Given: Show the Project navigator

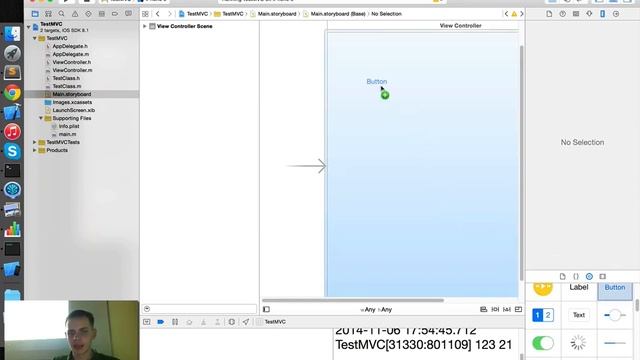Looking at the screenshot, I should 35,14.
